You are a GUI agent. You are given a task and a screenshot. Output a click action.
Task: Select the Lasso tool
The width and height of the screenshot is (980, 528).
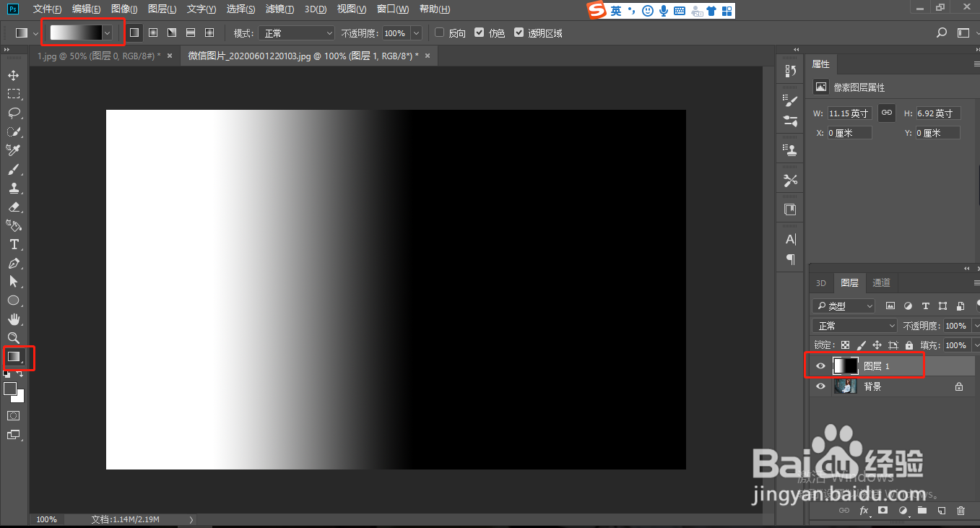14,113
